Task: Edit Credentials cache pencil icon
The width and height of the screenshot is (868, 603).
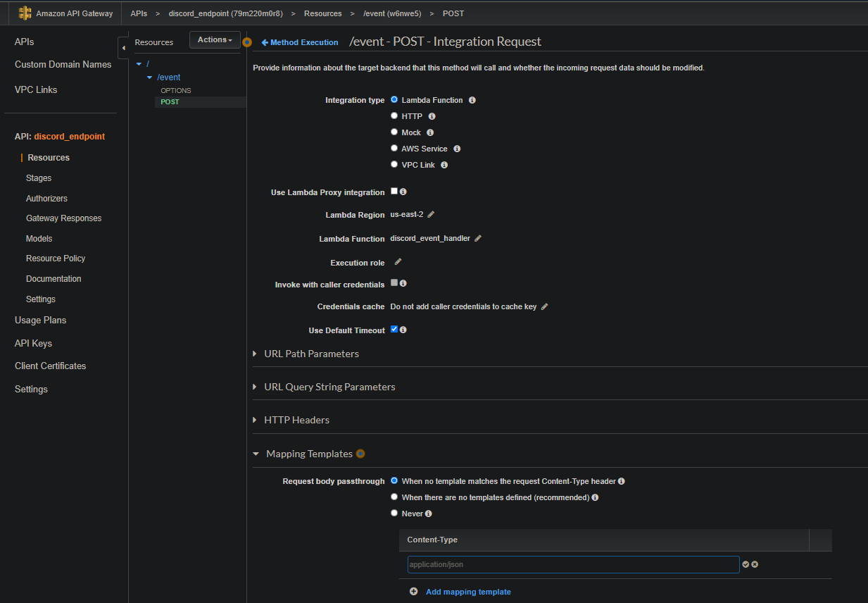Action: pos(544,306)
